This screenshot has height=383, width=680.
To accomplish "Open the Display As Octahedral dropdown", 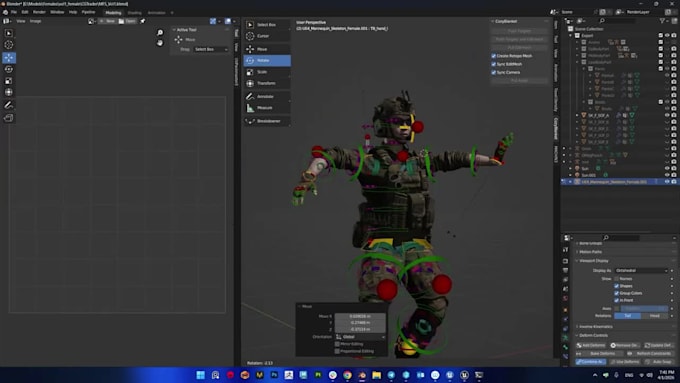I will coord(641,270).
